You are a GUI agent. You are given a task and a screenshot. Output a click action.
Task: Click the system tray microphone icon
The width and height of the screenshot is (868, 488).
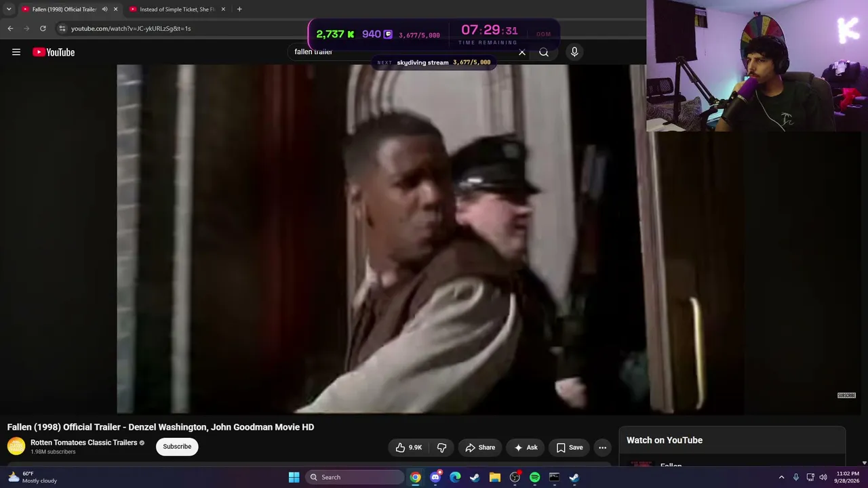tap(796, 477)
